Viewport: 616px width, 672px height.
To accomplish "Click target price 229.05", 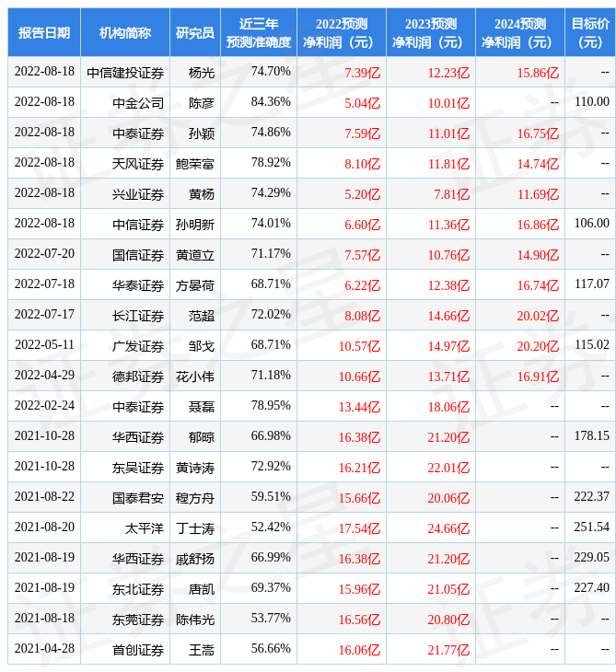I will [590, 558].
